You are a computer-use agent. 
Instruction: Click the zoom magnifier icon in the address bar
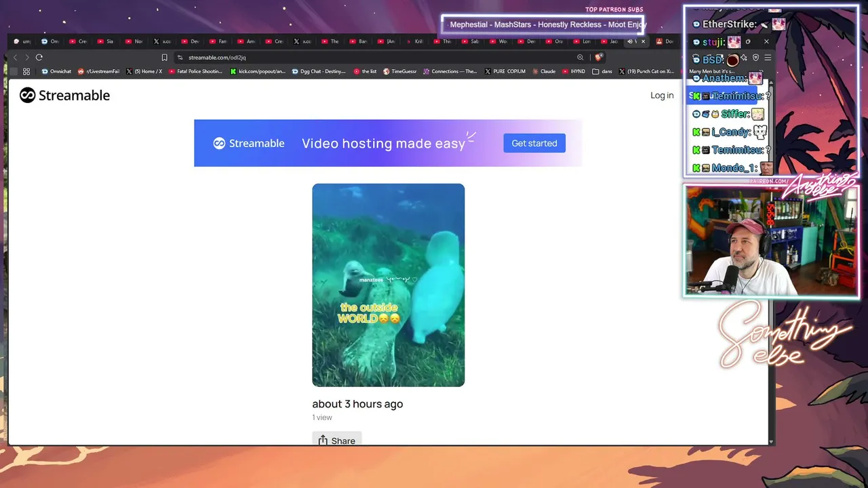[x=580, y=58]
